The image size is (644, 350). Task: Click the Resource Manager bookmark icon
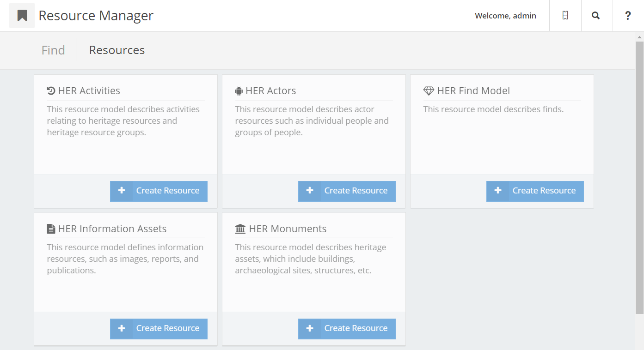tap(22, 16)
